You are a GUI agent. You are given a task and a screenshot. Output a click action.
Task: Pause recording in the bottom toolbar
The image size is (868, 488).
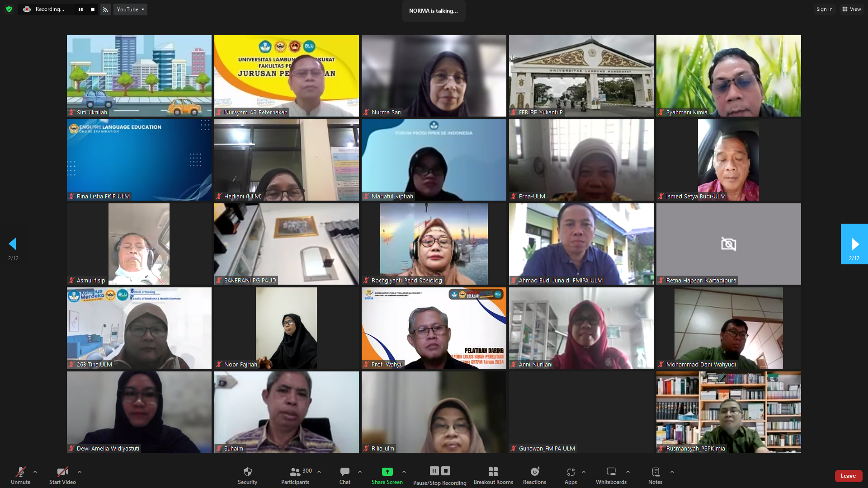coord(434,471)
